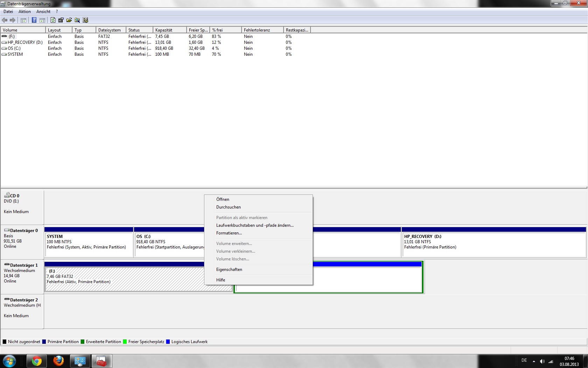Launch Firefox from taskbar
The image size is (588, 368).
pyautogui.click(x=58, y=361)
